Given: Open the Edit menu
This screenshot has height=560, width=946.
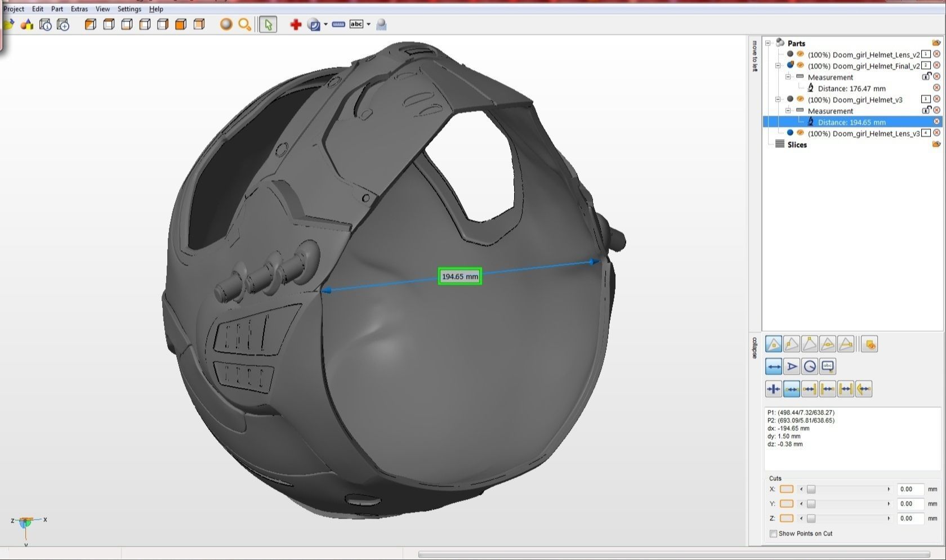Looking at the screenshot, I should 37,9.
